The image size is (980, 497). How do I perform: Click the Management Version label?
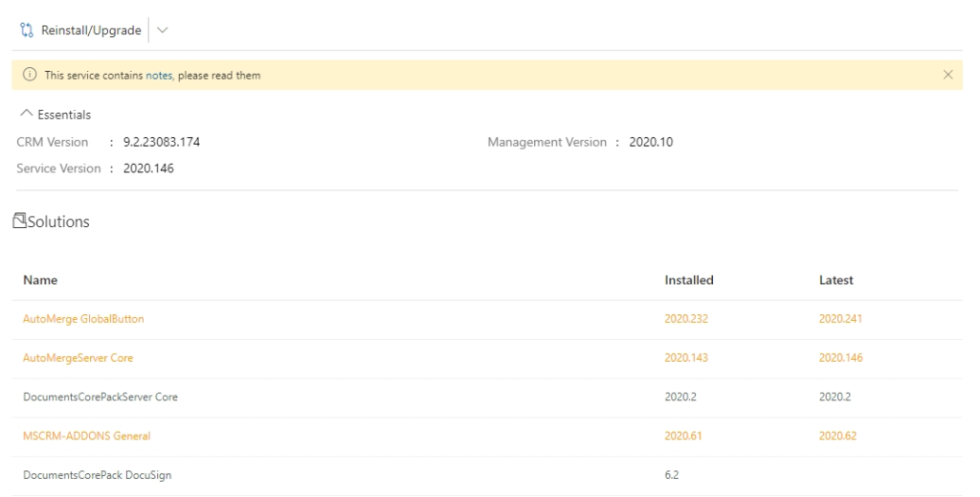[546, 142]
